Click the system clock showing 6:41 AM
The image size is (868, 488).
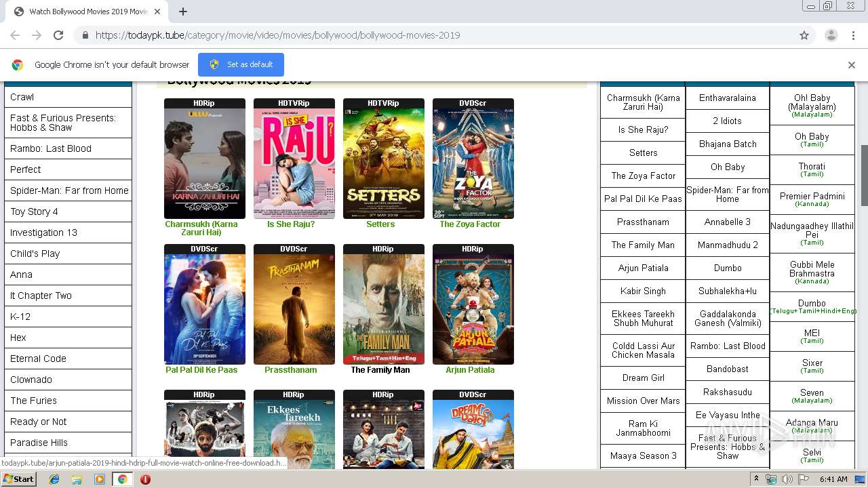pos(833,479)
